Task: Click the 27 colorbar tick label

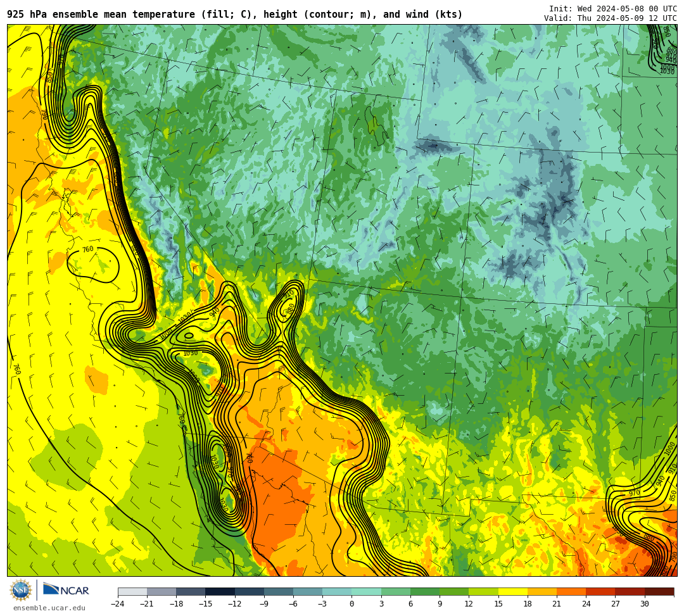Action: (x=616, y=604)
